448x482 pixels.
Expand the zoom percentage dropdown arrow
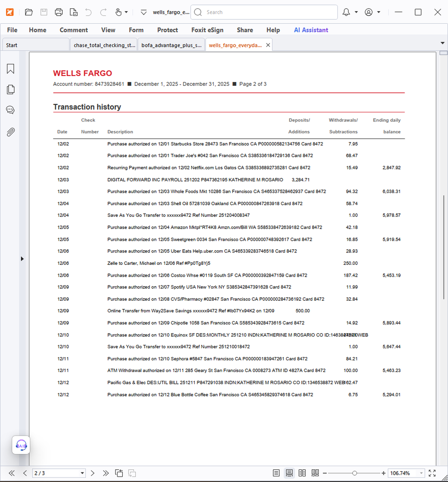click(x=421, y=473)
